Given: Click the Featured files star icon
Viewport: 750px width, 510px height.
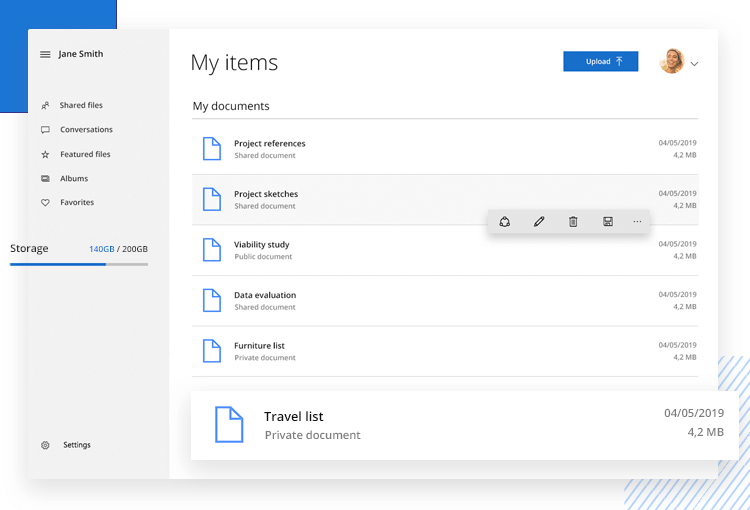Looking at the screenshot, I should point(45,155).
